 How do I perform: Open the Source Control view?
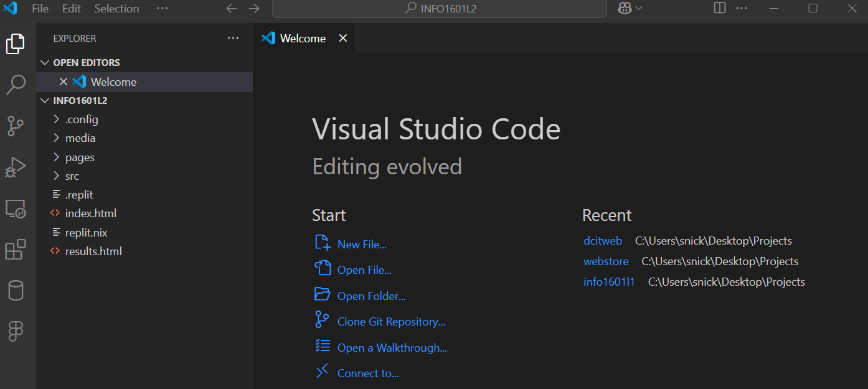click(16, 126)
